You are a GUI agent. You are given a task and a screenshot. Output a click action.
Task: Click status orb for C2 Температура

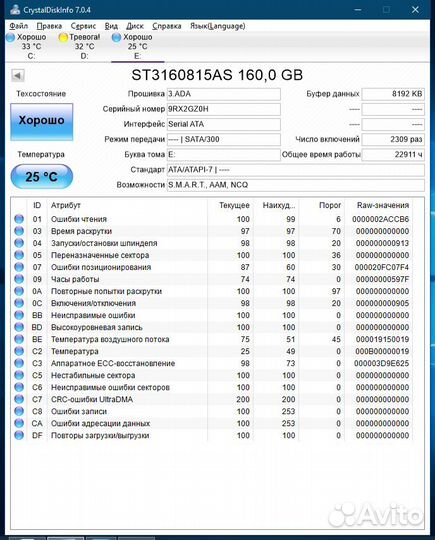pyautogui.click(x=19, y=351)
